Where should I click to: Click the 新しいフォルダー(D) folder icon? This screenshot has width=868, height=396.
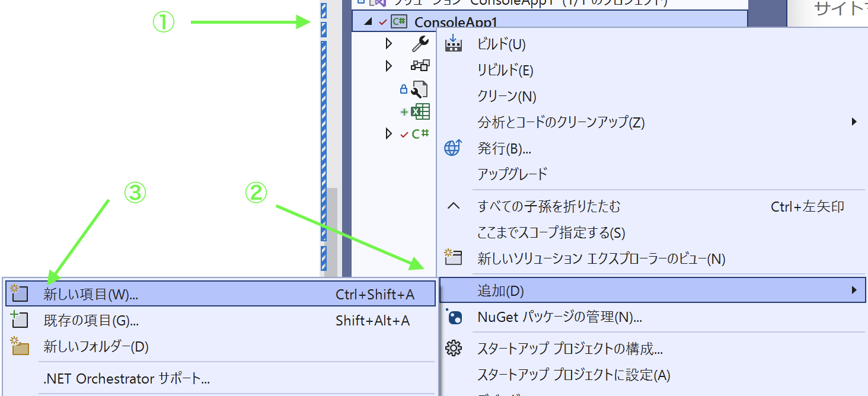click(20, 346)
